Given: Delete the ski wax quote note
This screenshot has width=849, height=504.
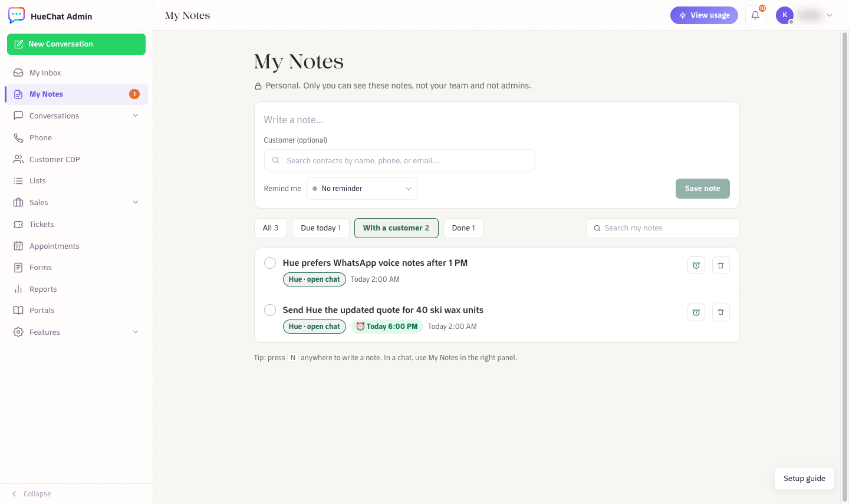Looking at the screenshot, I should coord(720,312).
